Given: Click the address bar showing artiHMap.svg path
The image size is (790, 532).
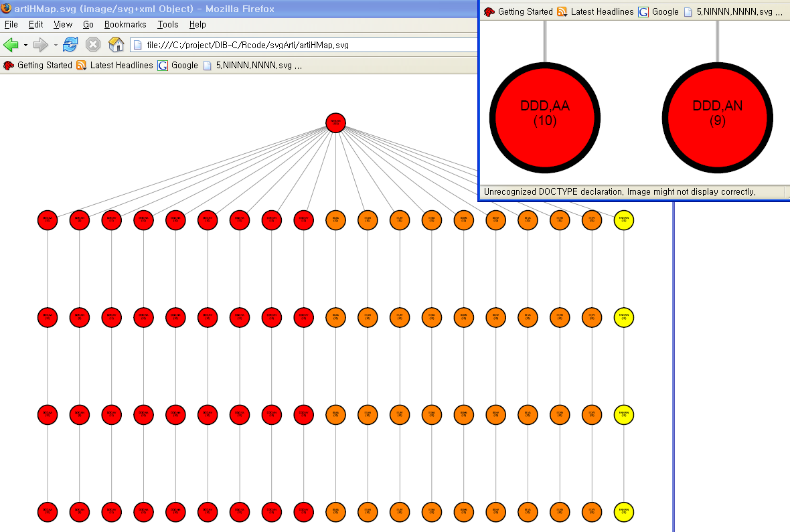Looking at the screenshot, I should 301,46.
